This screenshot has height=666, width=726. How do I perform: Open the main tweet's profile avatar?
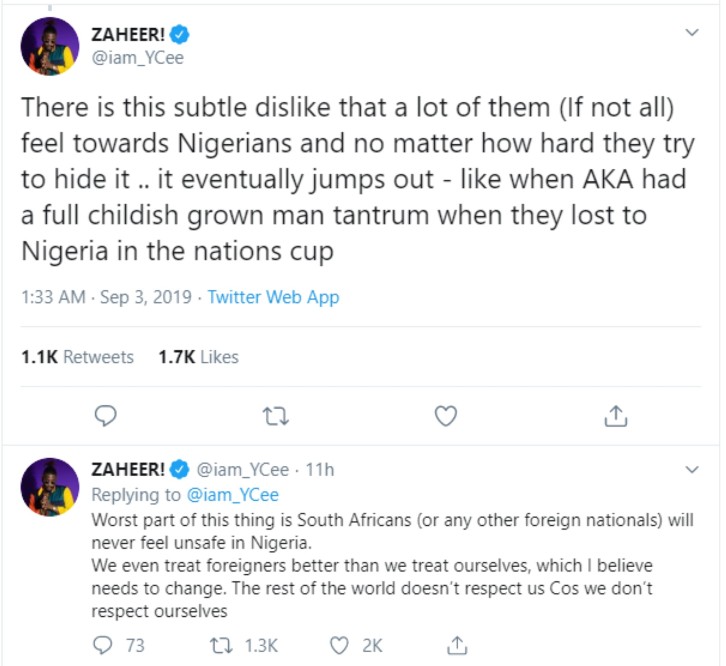click(50, 46)
